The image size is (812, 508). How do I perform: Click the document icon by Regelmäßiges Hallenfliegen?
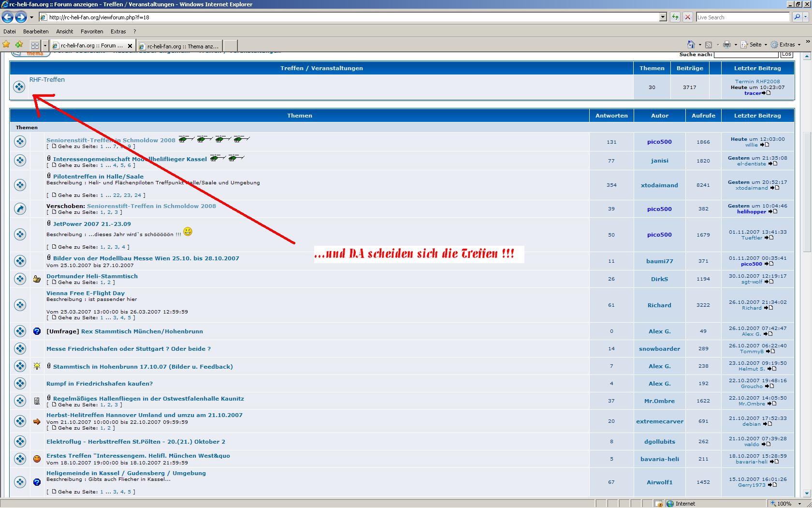coord(37,401)
